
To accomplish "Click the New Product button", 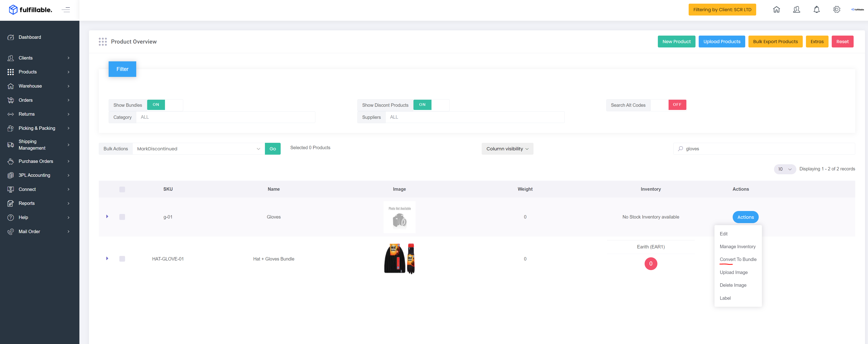I will (x=676, y=42).
